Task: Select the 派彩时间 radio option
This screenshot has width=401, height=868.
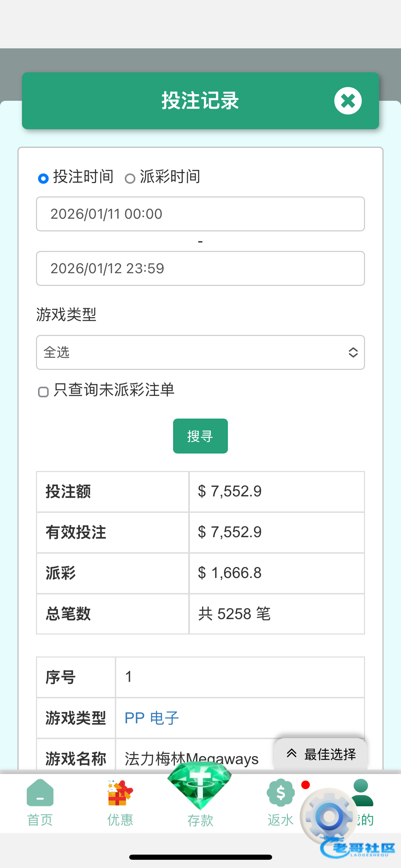Action: click(130, 179)
